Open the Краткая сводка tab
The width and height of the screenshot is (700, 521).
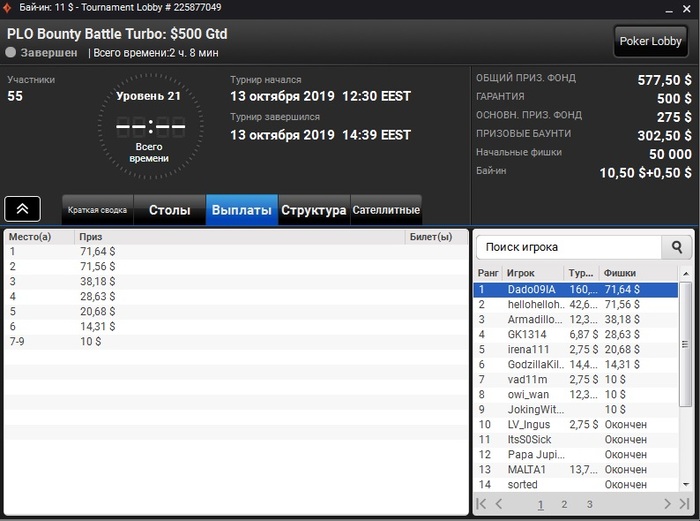(97, 210)
